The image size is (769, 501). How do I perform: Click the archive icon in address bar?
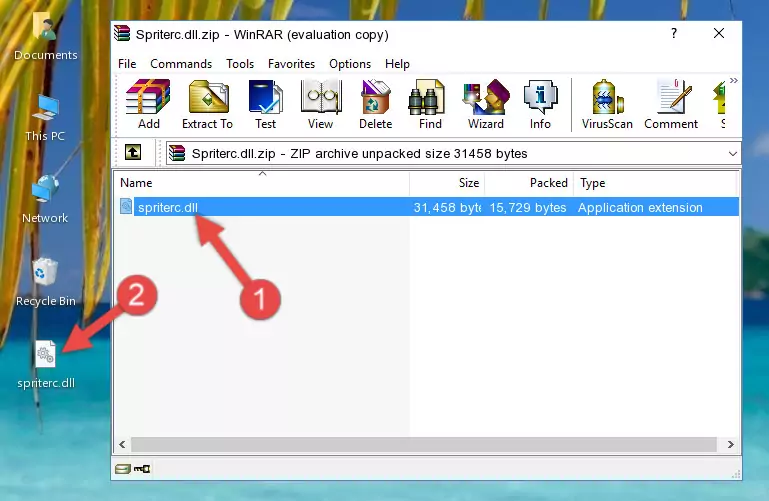(177, 153)
